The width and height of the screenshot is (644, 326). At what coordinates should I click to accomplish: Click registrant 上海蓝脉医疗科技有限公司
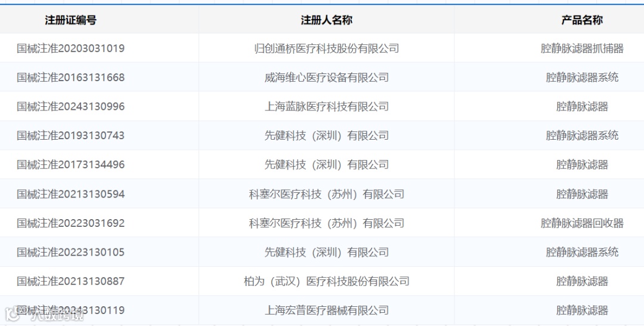point(327,106)
